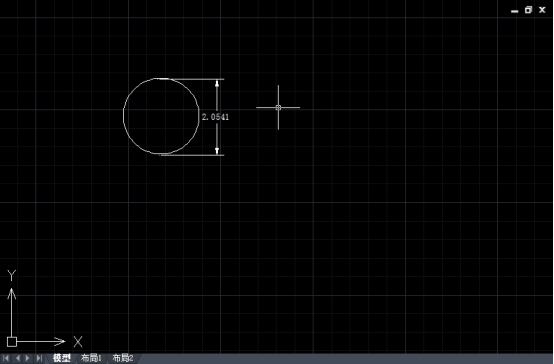Jump to the last layout tab arrow

tap(39, 358)
